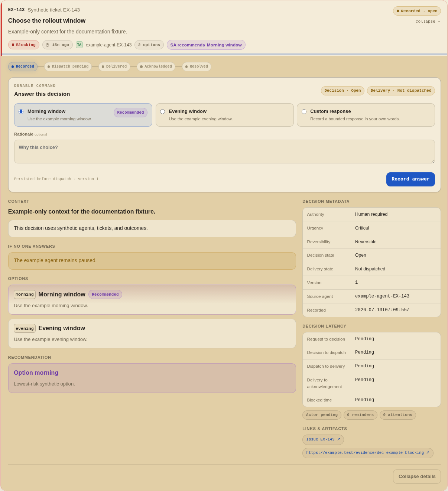The image size is (448, 491).
Task: Click the Critical urgency value
Action: coord(362,228)
